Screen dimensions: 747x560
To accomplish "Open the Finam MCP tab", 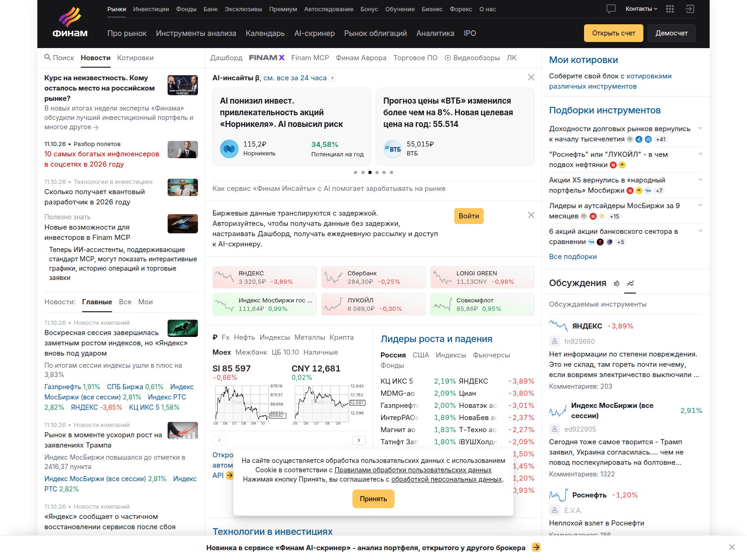I will point(310,58).
